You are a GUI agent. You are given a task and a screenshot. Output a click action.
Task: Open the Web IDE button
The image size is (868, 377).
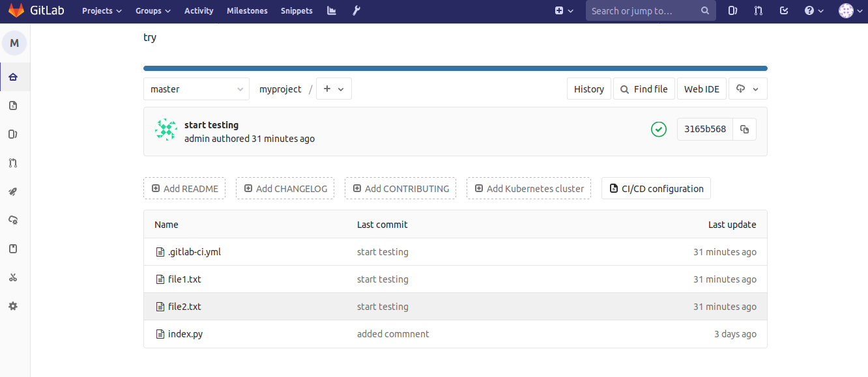click(x=702, y=89)
